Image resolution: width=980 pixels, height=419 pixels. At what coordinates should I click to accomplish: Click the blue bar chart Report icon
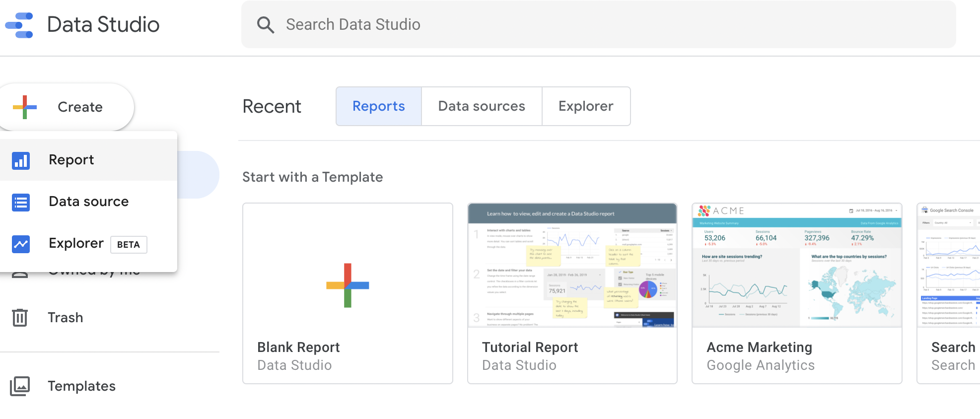click(21, 160)
